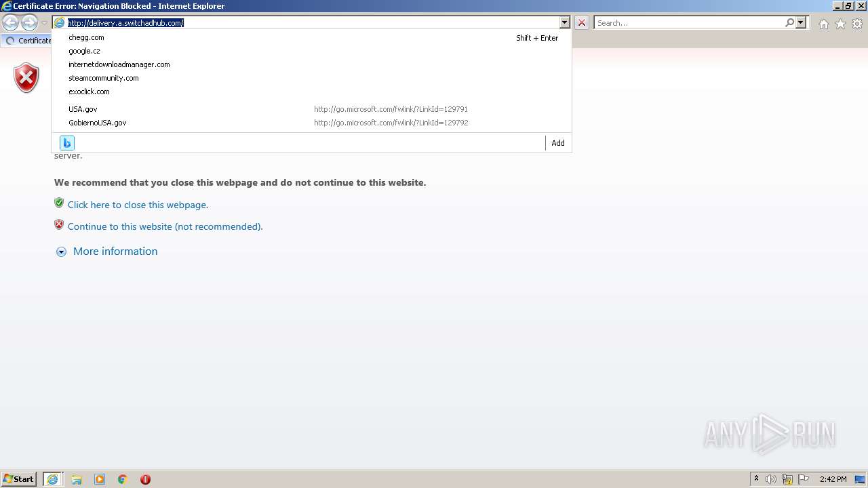Go to the Home page icon

[x=823, y=24]
